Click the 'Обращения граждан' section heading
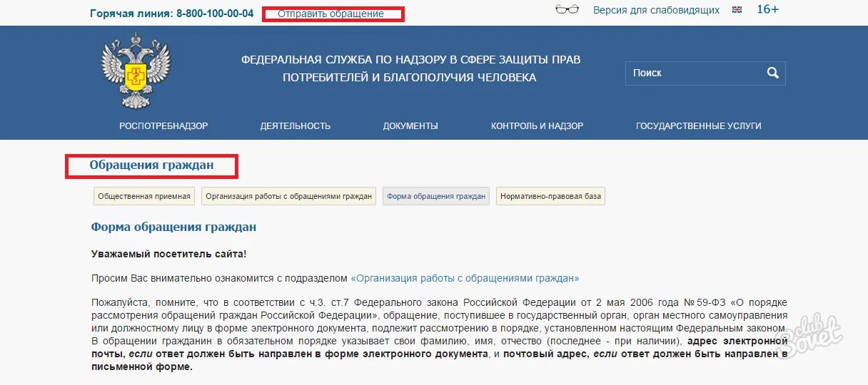Viewport: 868px width, 385px height. point(151,165)
